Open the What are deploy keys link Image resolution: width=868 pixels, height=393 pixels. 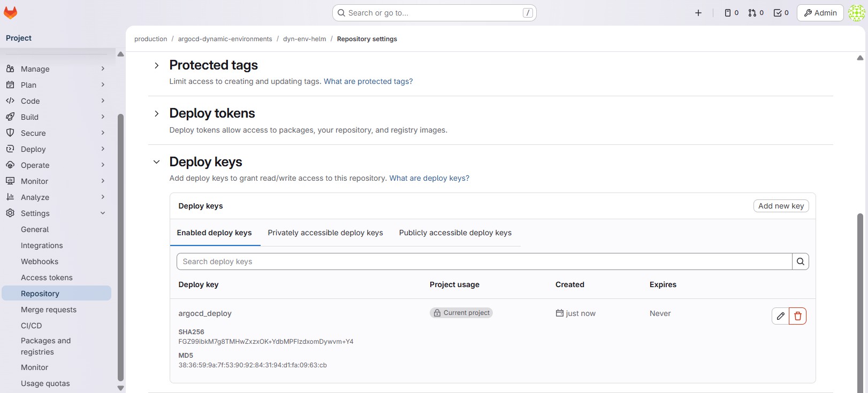coord(429,178)
